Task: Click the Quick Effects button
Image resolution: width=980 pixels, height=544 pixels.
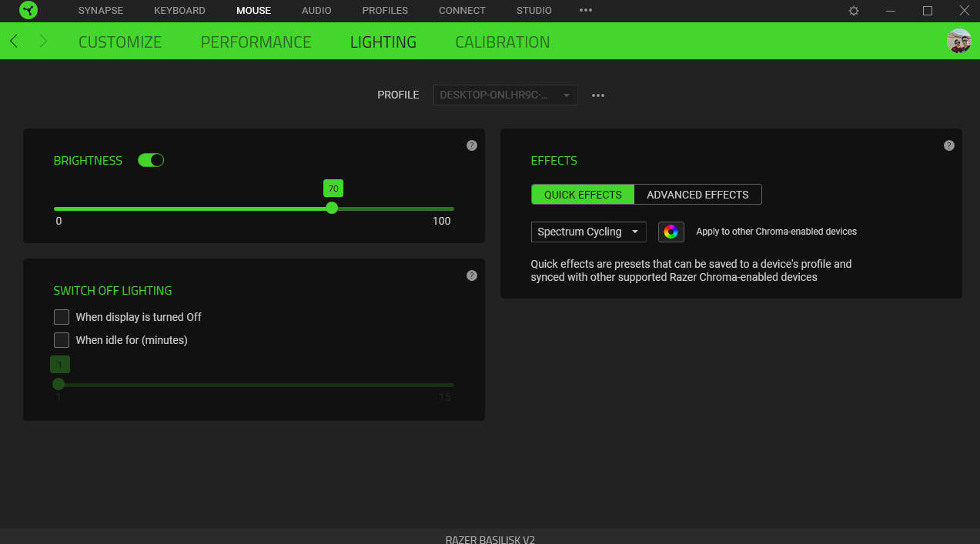Action: [583, 195]
